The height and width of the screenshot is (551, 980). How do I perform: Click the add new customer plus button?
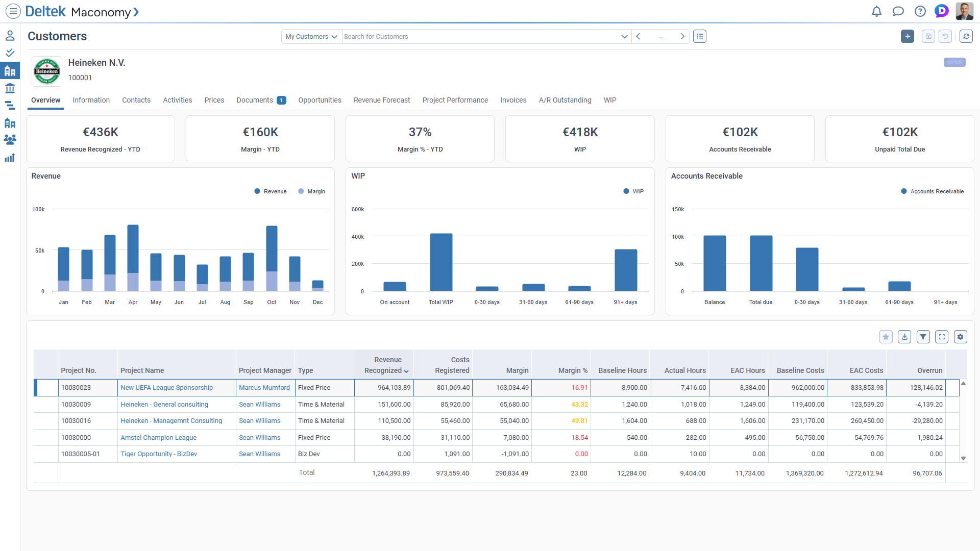[x=907, y=36]
